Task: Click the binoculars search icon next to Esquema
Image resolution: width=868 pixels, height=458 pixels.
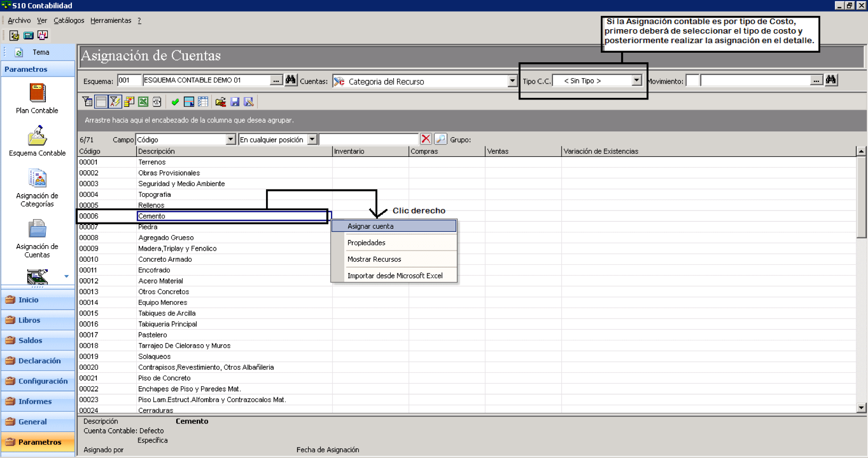Action: coord(291,80)
